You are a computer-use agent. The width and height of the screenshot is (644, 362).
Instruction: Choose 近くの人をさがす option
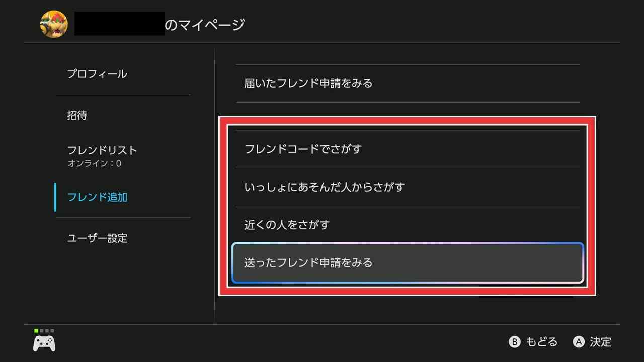click(287, 225)
